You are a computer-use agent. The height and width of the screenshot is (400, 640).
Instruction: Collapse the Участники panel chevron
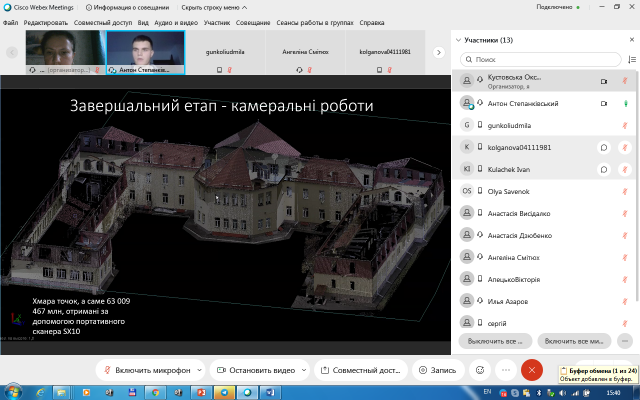[x=458, y=40]
